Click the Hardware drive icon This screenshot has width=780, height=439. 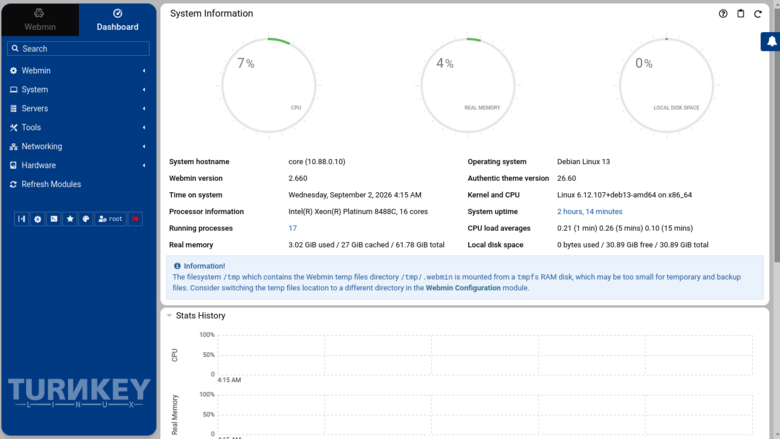tap(13, 165)
